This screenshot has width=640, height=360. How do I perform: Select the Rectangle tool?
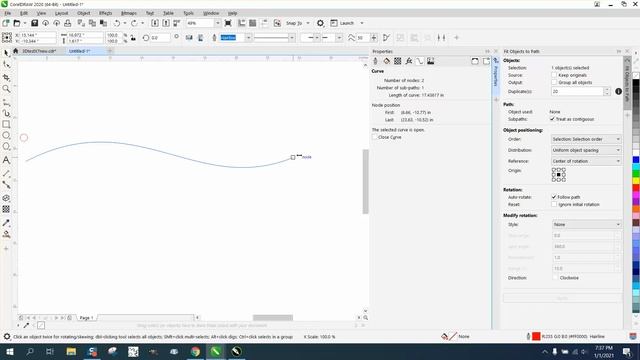tap(6, 124)
